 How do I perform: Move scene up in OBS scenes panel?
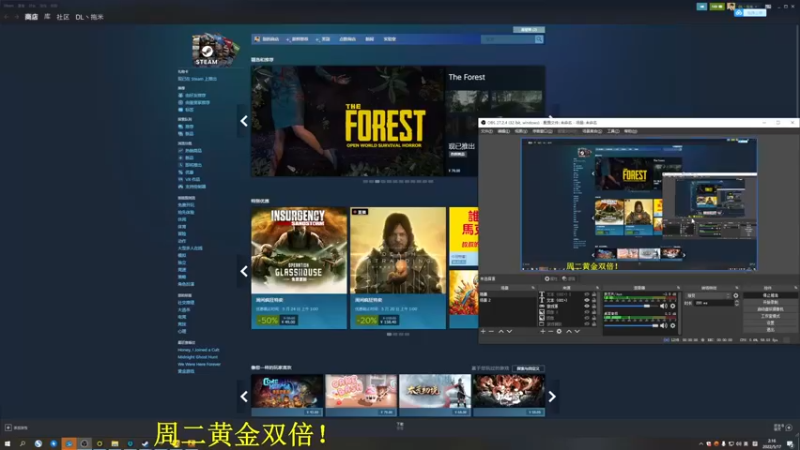pyautogui.click(x=501, y=332)
